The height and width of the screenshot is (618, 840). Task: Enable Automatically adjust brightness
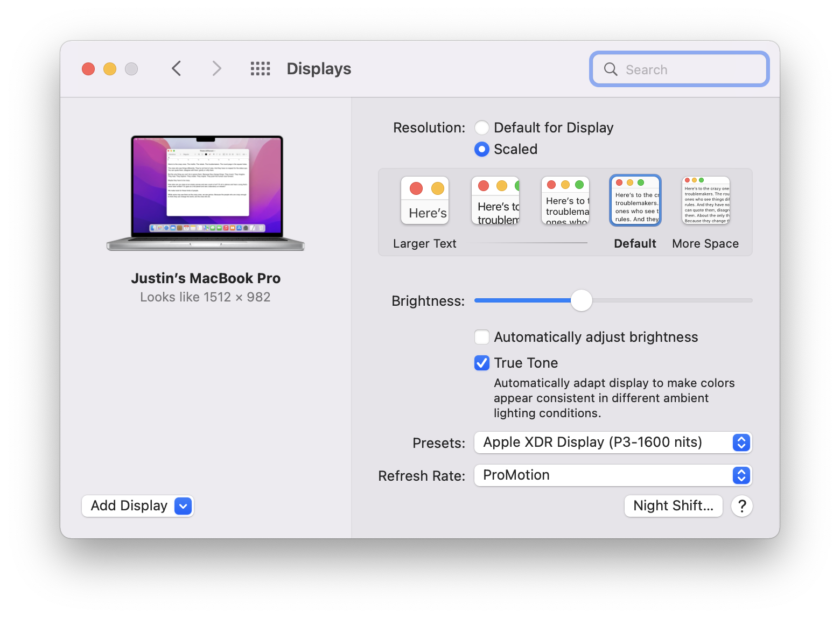point(481,337)
